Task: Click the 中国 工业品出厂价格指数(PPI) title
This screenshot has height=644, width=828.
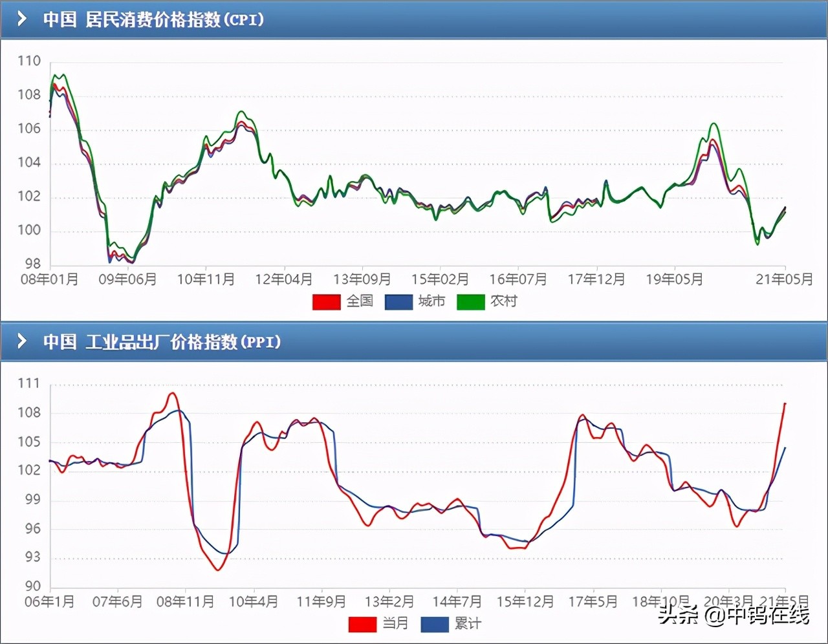Action: pos(162,341)
